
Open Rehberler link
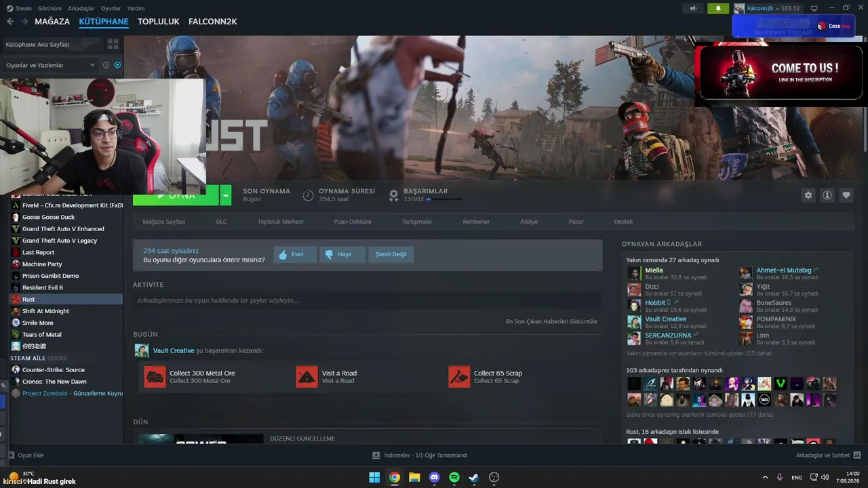point(476,222)
